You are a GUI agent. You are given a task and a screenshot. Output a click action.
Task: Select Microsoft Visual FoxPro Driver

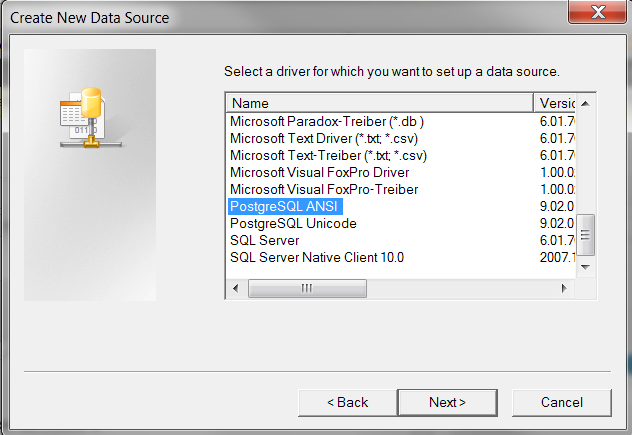tap(319, 173)
